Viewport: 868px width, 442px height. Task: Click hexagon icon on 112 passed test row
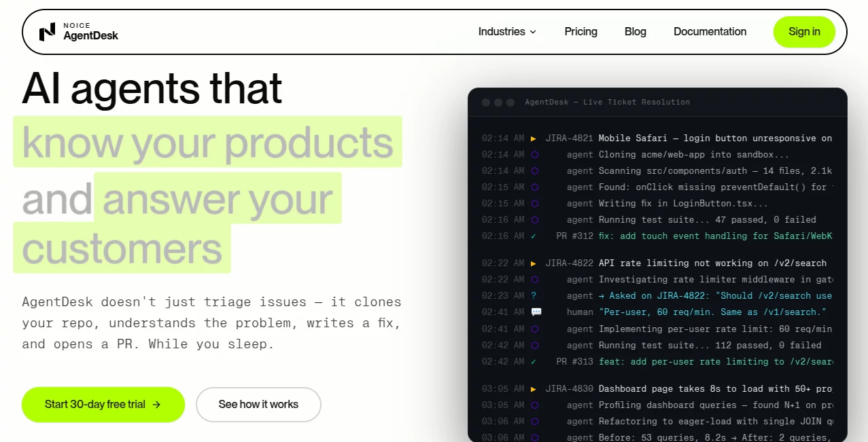(x=534, y=345)
